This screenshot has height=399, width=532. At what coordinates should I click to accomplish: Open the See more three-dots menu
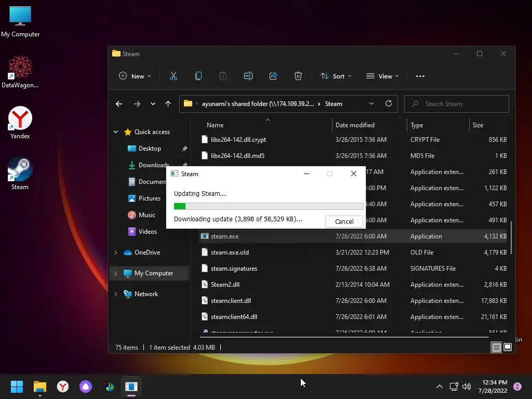tap(420, 76)
